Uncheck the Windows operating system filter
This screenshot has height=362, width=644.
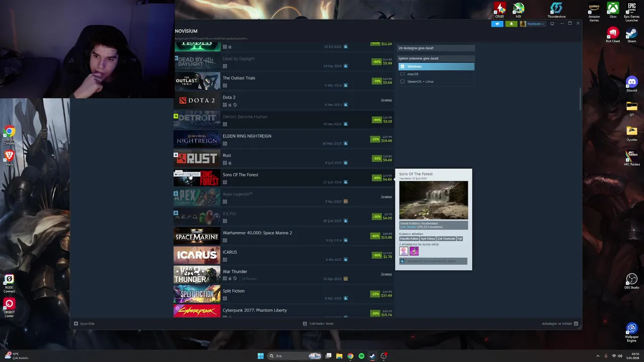click(403, 66)
